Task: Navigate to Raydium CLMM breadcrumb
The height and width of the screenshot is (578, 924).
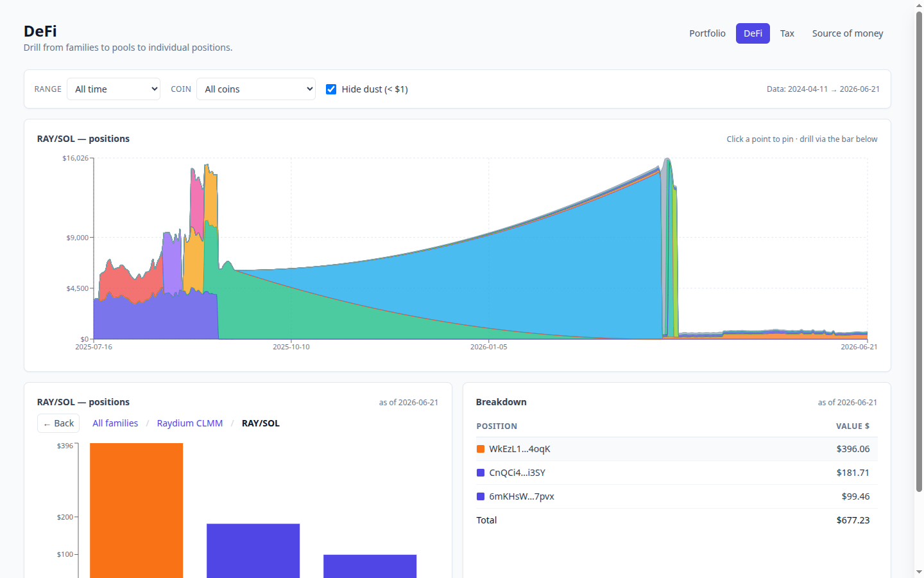Action: 190,423
